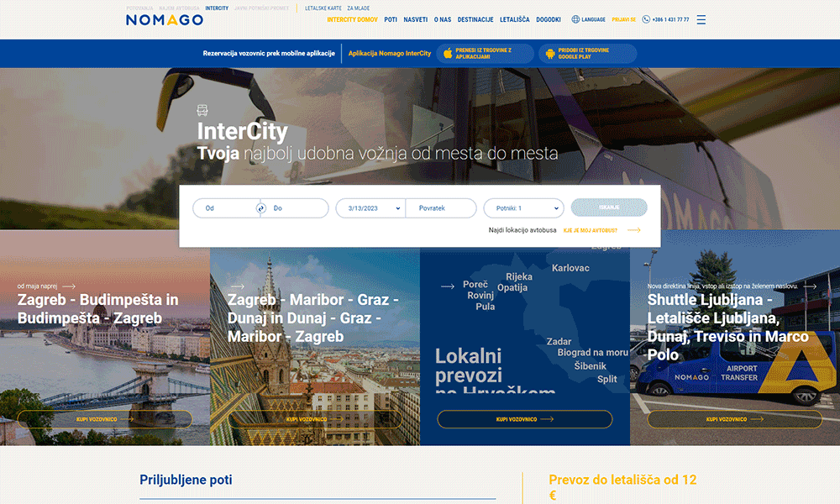Open the hamburger menu icon
The image size is (840, 504).
pos(701,20)
